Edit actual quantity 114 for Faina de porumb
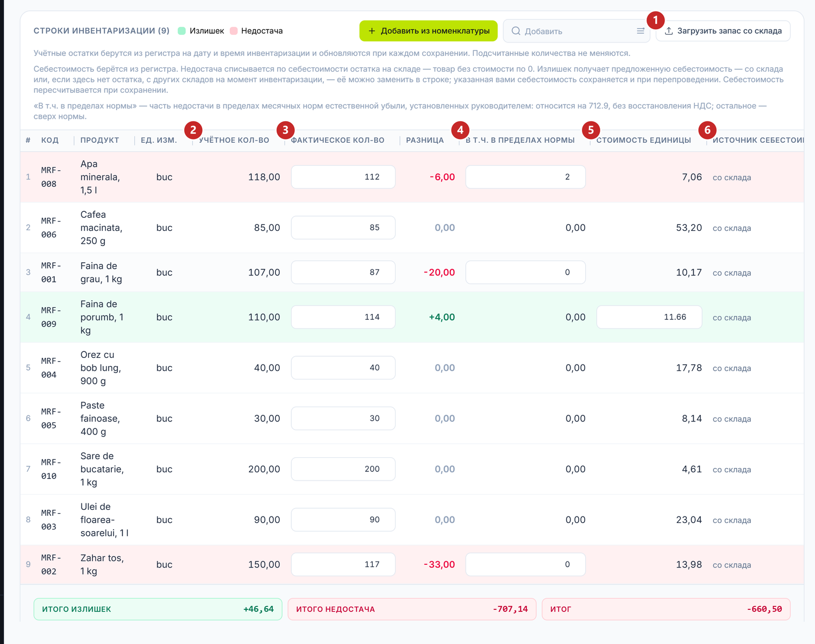 coord(343,317)
